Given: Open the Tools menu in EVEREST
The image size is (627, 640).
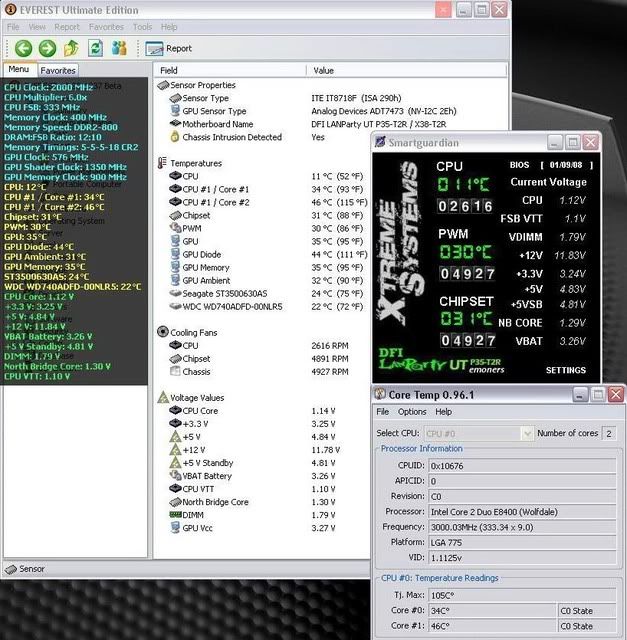Looking at the screenshot, I should coord(142,27).
